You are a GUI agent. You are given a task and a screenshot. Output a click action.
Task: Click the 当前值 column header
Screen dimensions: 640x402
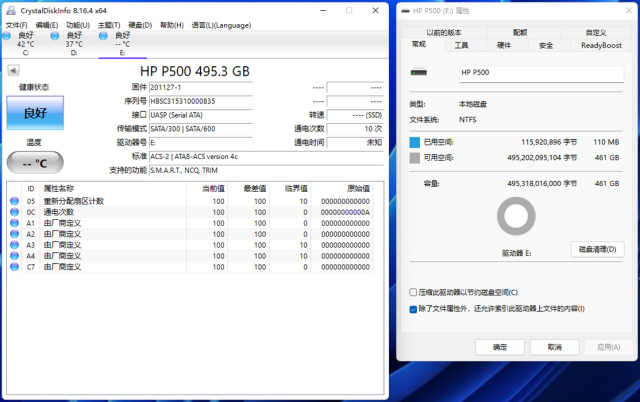coord(213,189)
